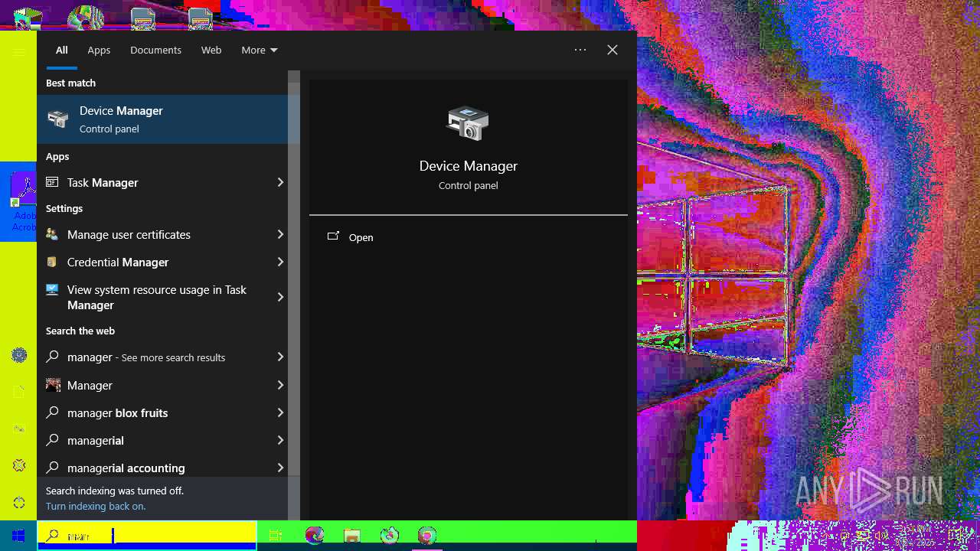Image resolution: width=980 pixels, height=551 pixels.
Task: Click the taskbar search input field
Action: point(147,536)
